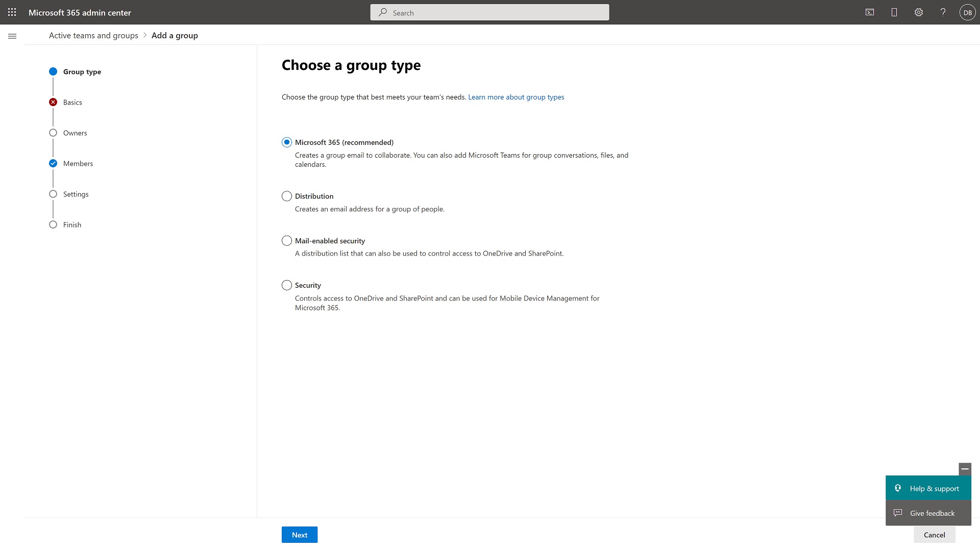Image resolution: width=980 pixels, height=551 pixels.
Task: Click the help question mark icon
Action: (x=943, y=12)
